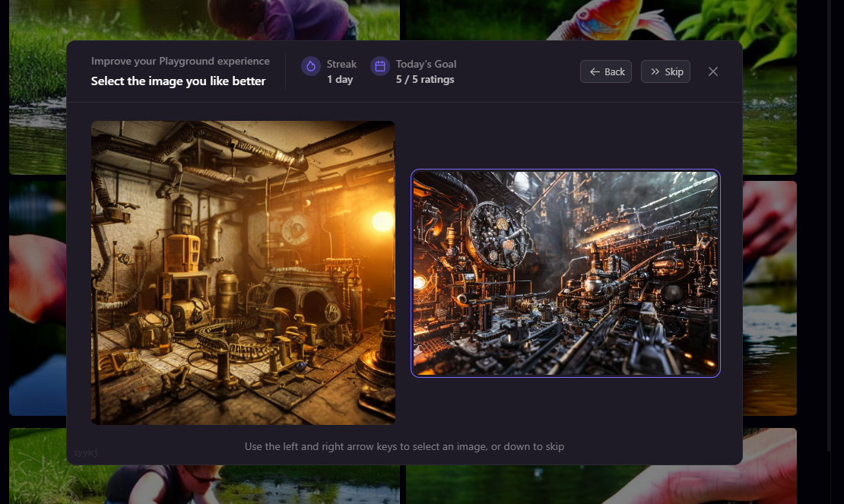Viewport: 844px width, 504px height.
Task: Click the "1 day" streak text
Action: [340, 80]
